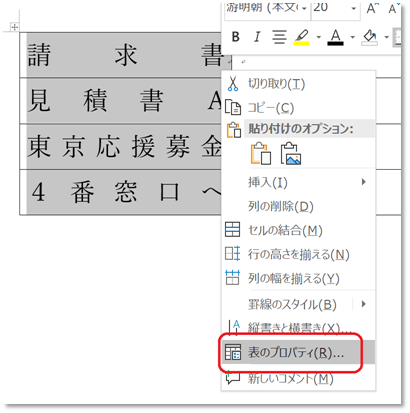Apply the font color A icon

click(335, 37)
